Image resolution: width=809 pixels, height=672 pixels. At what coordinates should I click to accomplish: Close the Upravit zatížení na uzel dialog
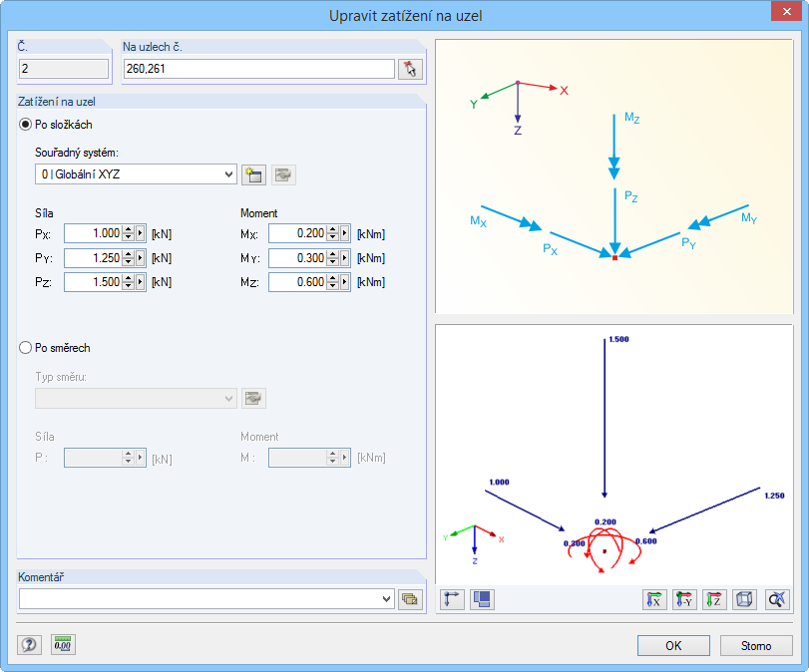click(x=787, y=11)
